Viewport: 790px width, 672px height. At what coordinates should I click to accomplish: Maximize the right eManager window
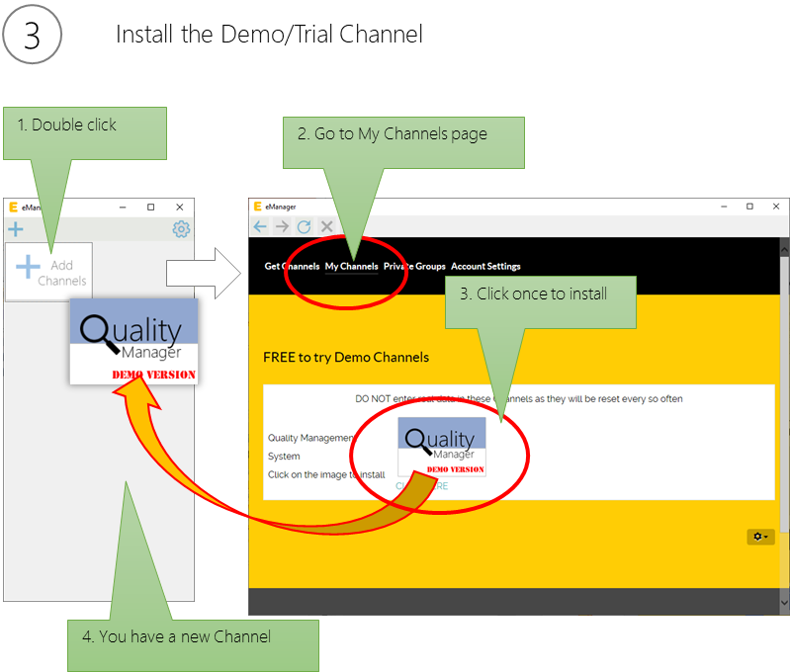point(749,207)
